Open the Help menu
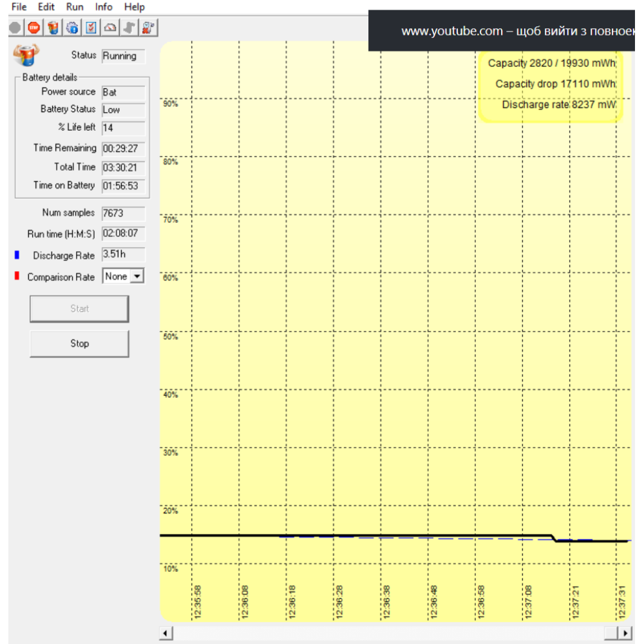Image resolution: width=644 pixels, height=644 pixels. click(134, 7)
